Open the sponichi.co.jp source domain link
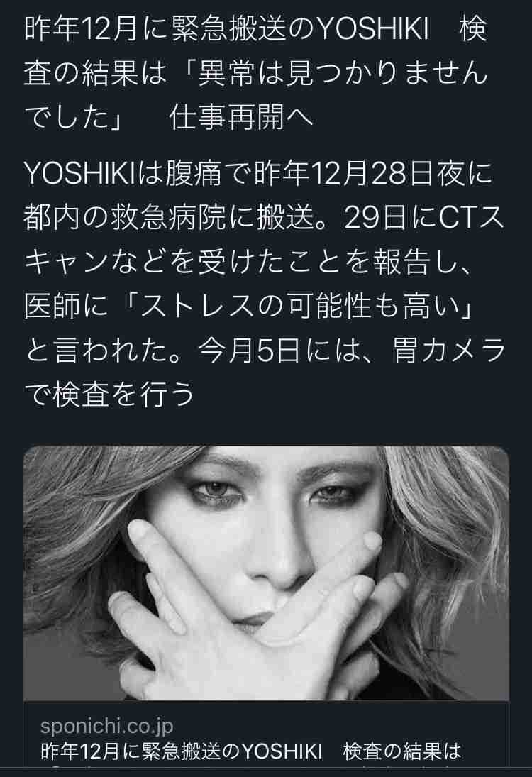Screen dimensions: 532x777 pyautogui.click(x=106, y=727)
